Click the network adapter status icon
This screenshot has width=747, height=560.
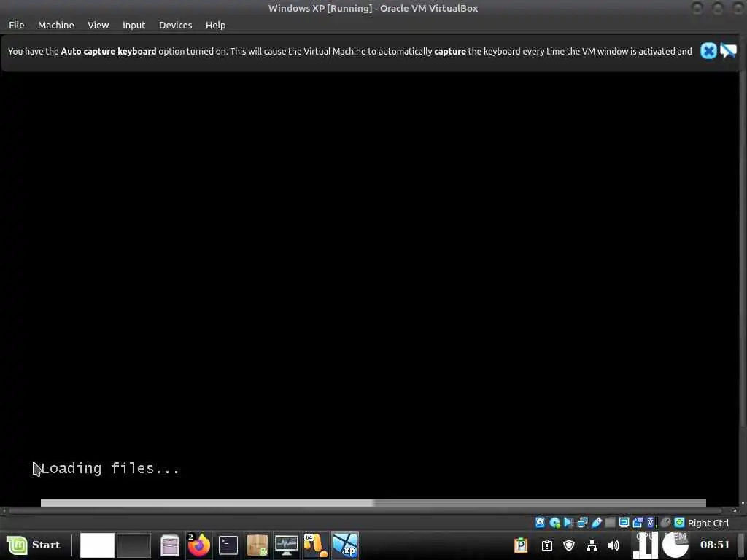point(582,523)
